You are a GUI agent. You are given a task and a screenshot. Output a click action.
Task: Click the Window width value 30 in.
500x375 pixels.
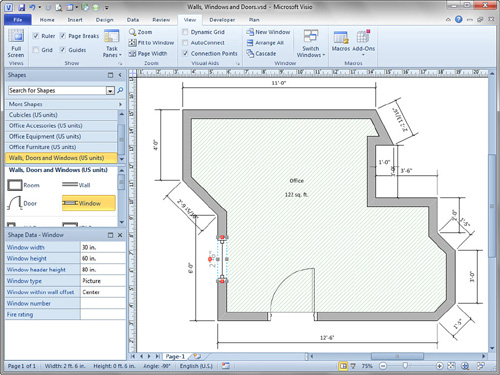pos(103,247)
